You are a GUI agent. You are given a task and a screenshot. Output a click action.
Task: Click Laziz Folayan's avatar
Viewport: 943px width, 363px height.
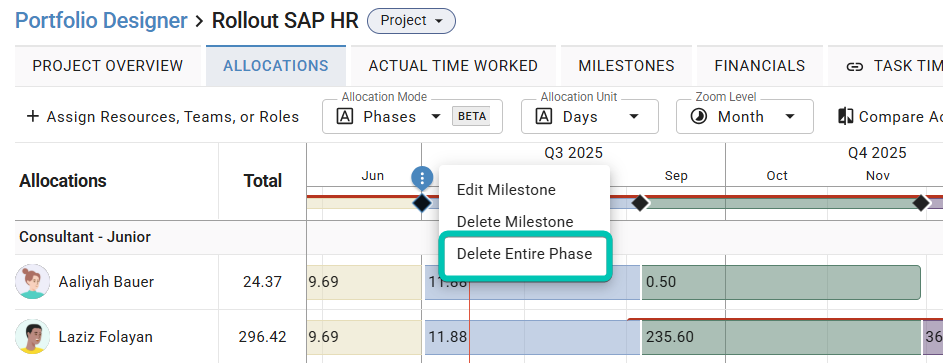coord(32,337)
